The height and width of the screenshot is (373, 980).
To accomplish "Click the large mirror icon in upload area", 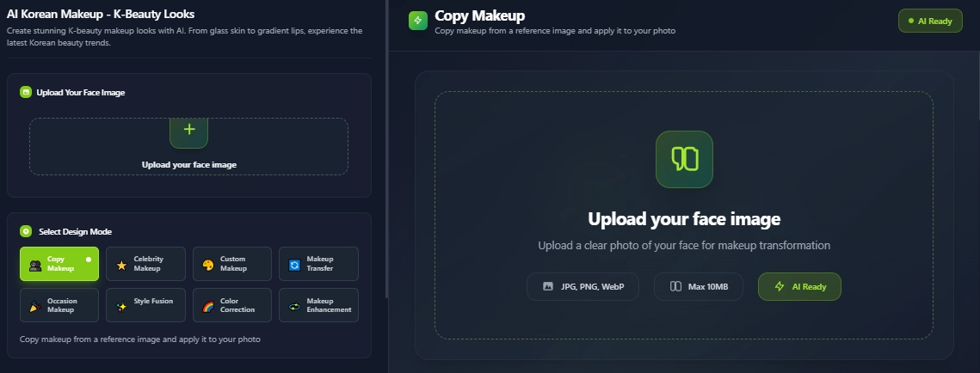I will click(684, 159).
